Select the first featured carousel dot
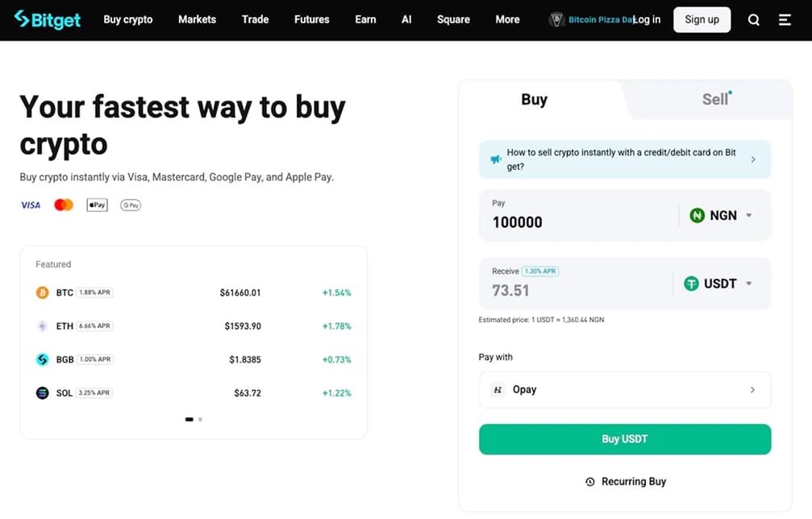Image resolution: width=812 pixels, height=519 pixels. click(189, 419)
